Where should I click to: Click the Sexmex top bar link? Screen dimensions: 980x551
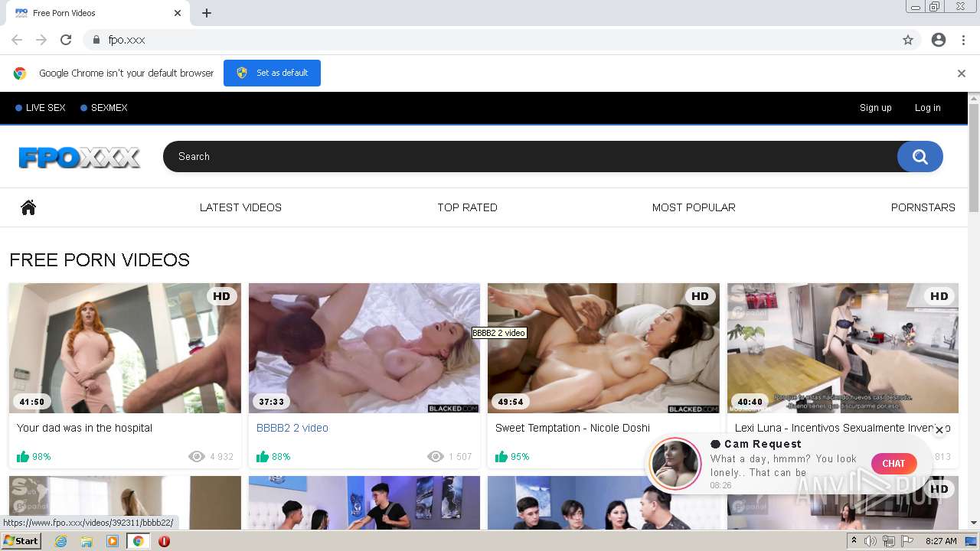(x=104, y=108)
